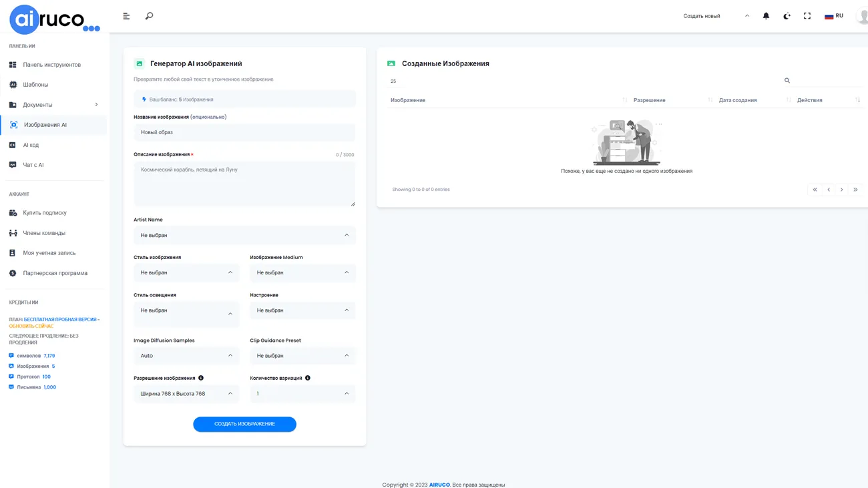Click into the Описание изображения text area
The image size is (868, 488).
coord(244,184)
